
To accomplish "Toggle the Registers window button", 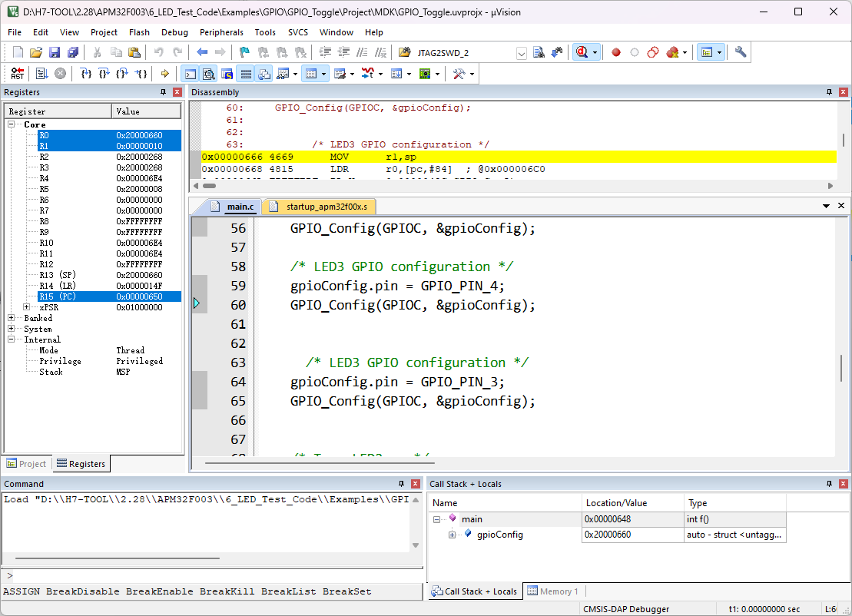I will pyautogui.click(x=246, y=74).
